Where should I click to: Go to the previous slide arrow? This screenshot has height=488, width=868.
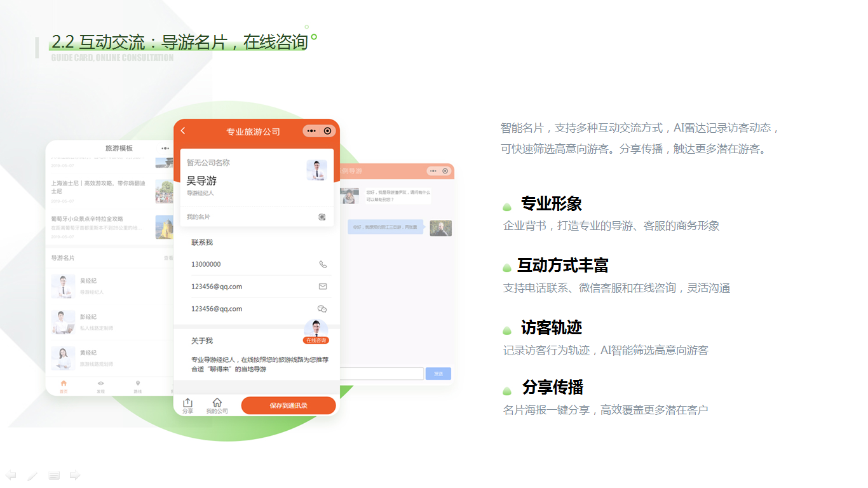pos(11,475)
